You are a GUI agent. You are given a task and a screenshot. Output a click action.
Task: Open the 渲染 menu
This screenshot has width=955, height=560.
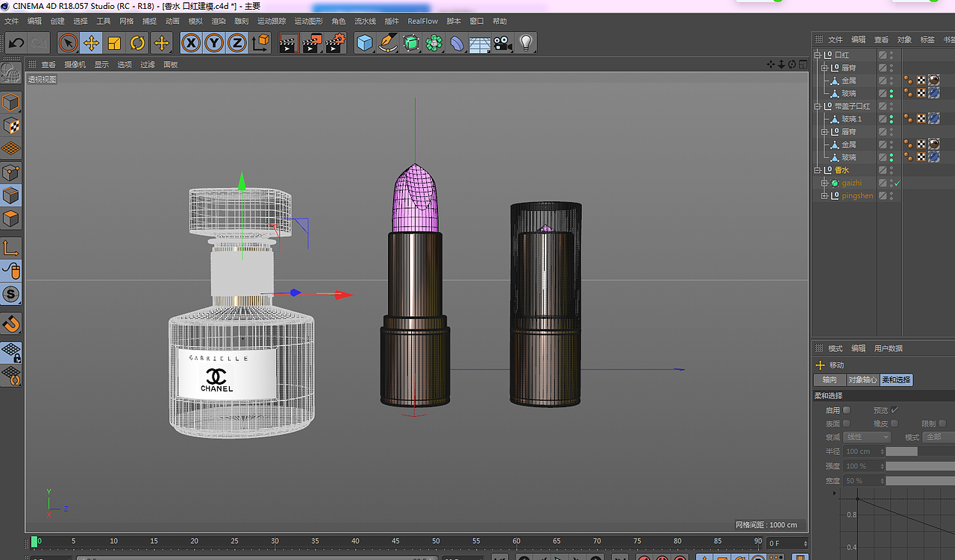(x=219, y=22)
